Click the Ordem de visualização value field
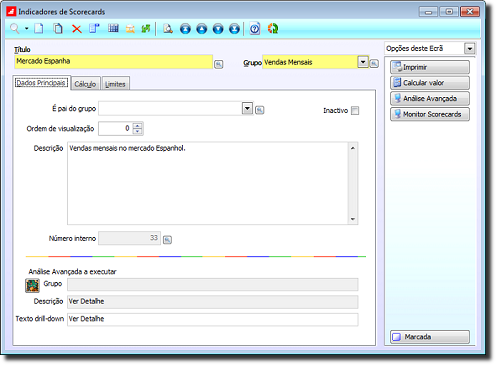 click(115, 128)
